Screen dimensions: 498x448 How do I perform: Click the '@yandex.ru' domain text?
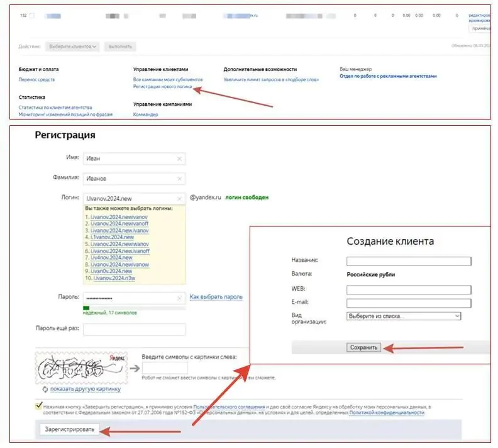click(205, 198)
